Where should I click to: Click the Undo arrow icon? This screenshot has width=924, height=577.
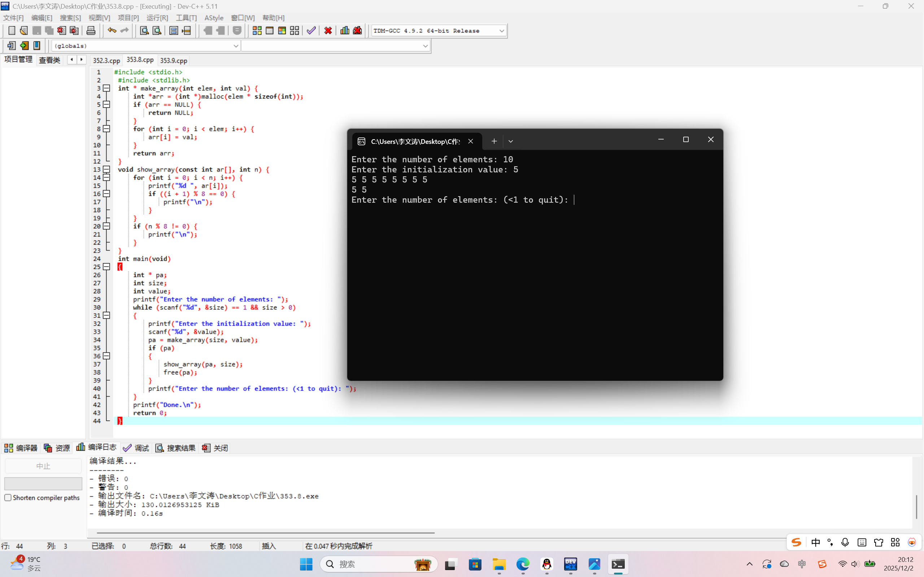[x=112, y=31]
